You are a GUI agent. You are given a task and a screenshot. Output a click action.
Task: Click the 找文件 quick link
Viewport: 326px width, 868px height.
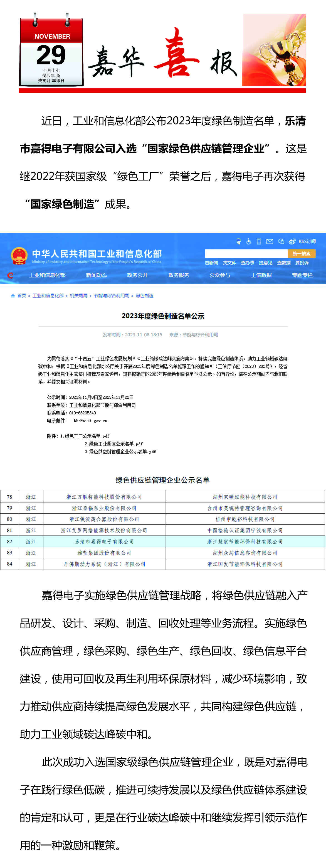[229, 263]
